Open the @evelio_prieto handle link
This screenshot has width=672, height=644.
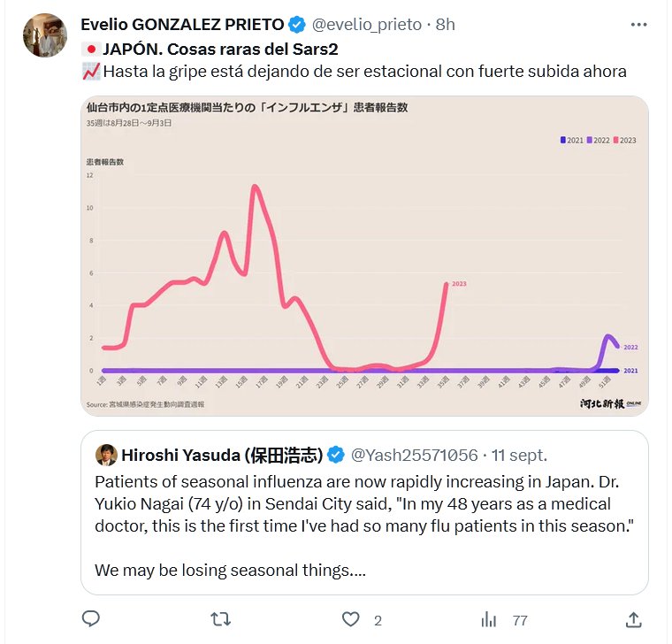pyautogui.click(x=367, y=25)
